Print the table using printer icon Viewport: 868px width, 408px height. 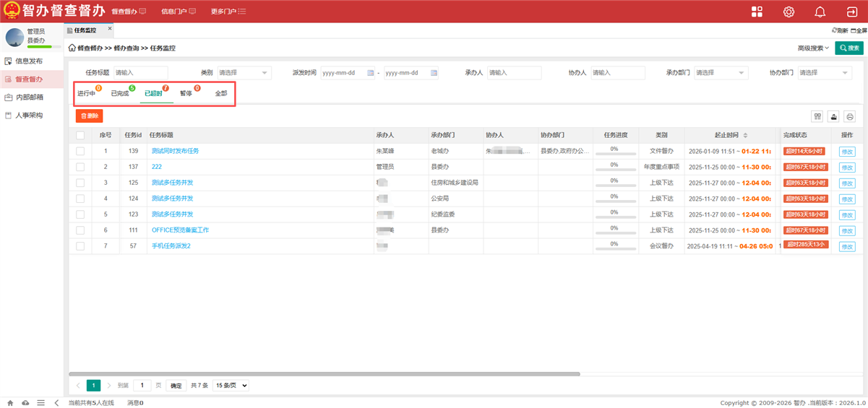[850, 116]
